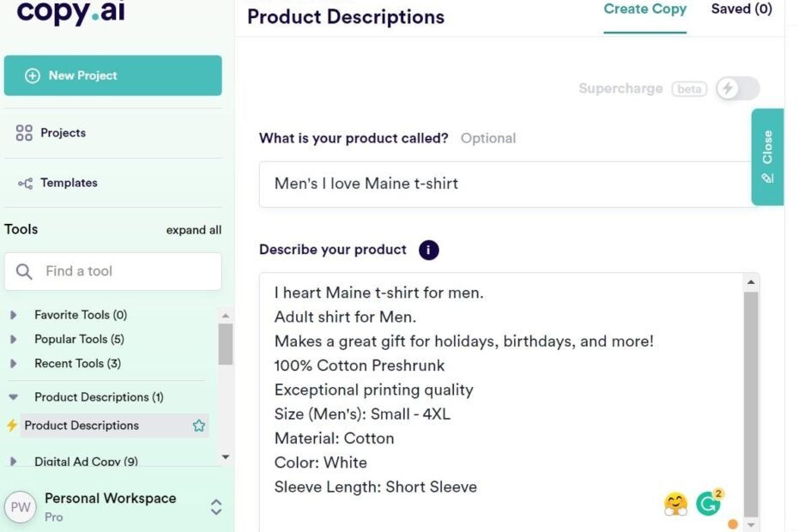This screenshot has height=532, width=798.
Task: Click the PW workspace avatar
Action: (x=21, y=507)
